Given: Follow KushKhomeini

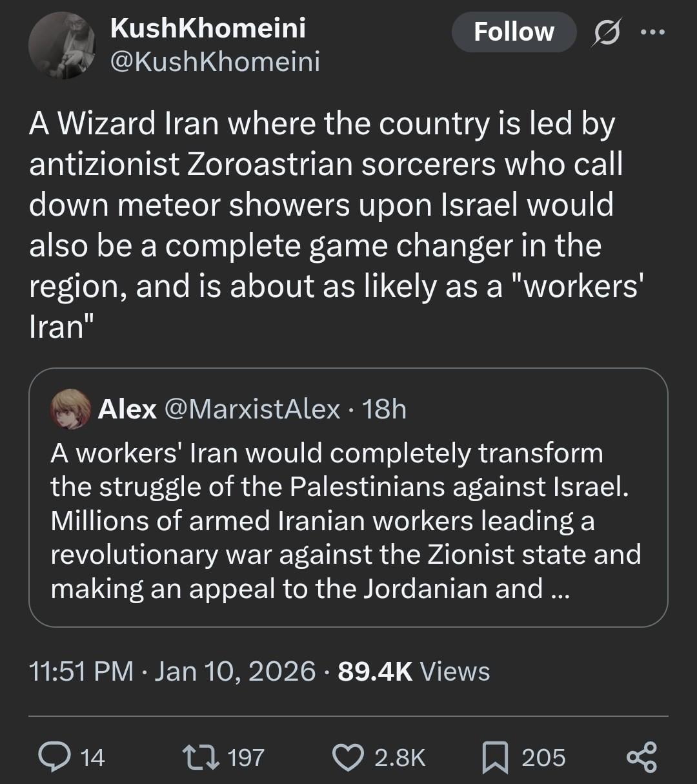Looking at the screenshot, I should (x=514, y=32).
